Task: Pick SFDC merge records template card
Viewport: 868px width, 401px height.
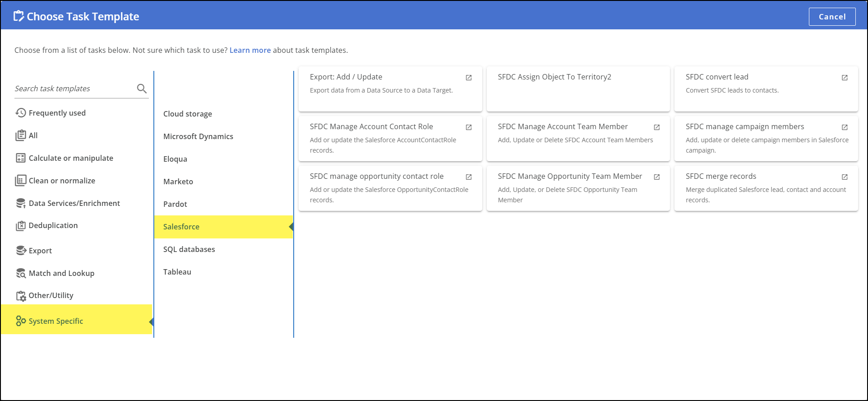Action: 766,188
